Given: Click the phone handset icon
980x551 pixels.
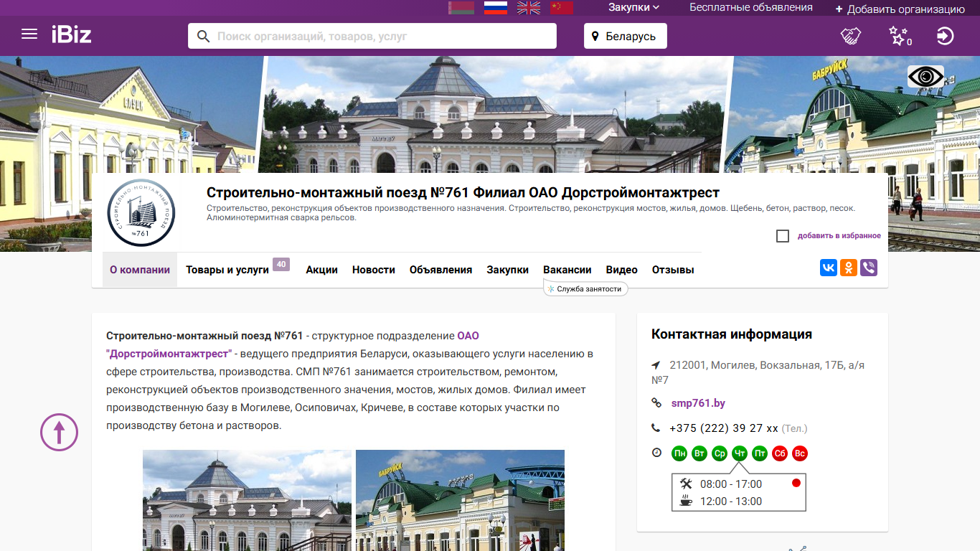Looking at the screenshot, I should [656, 428].
